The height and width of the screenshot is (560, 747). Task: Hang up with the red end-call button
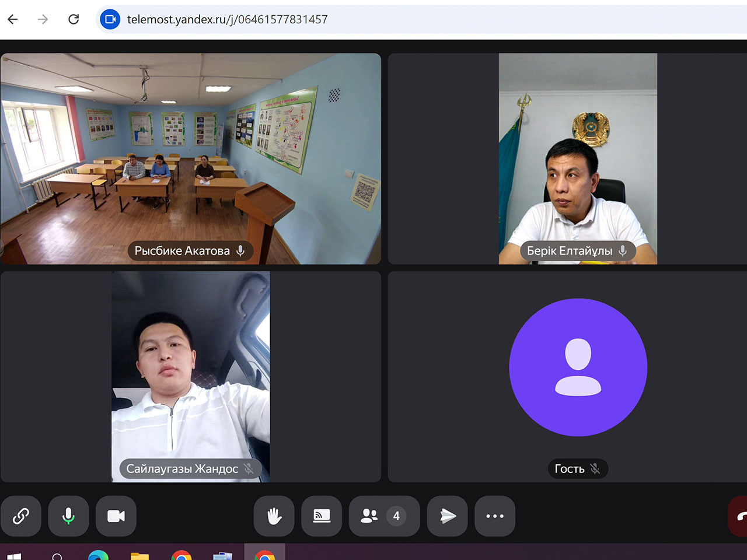pyautogui.click(x=739, y=516)
